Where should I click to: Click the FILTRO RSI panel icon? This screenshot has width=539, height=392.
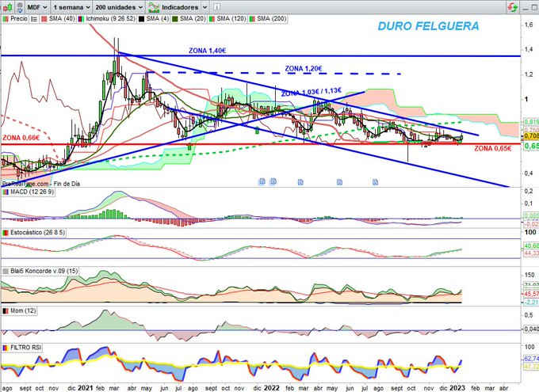point(6,348)
